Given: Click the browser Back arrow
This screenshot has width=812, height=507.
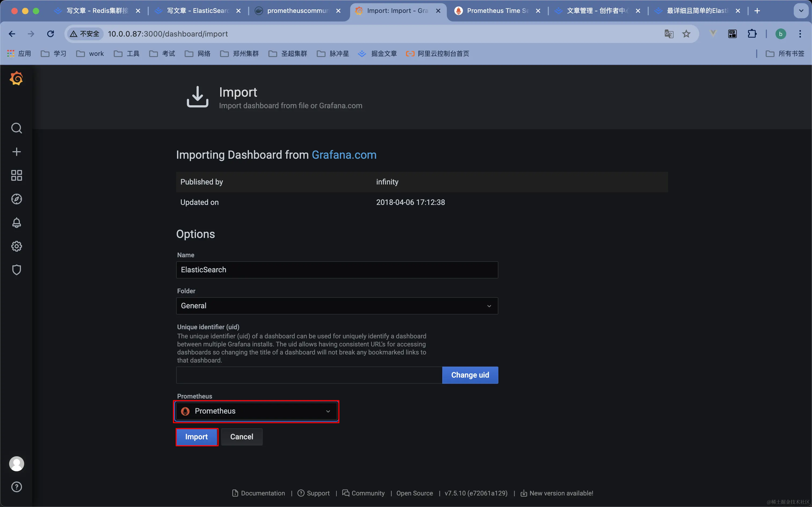Looking at the screenshot, I should coord(12,34).
